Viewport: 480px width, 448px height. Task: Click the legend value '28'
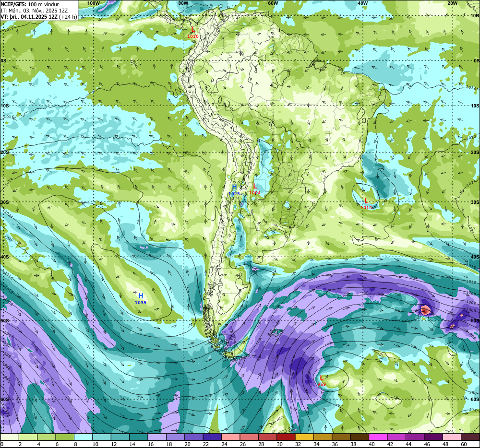tap(261, 444)
